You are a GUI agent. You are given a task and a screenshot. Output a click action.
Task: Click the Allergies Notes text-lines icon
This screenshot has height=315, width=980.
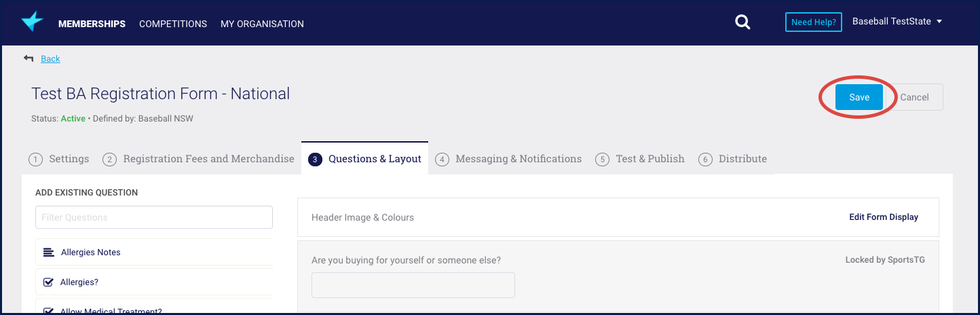click(49, 253)
